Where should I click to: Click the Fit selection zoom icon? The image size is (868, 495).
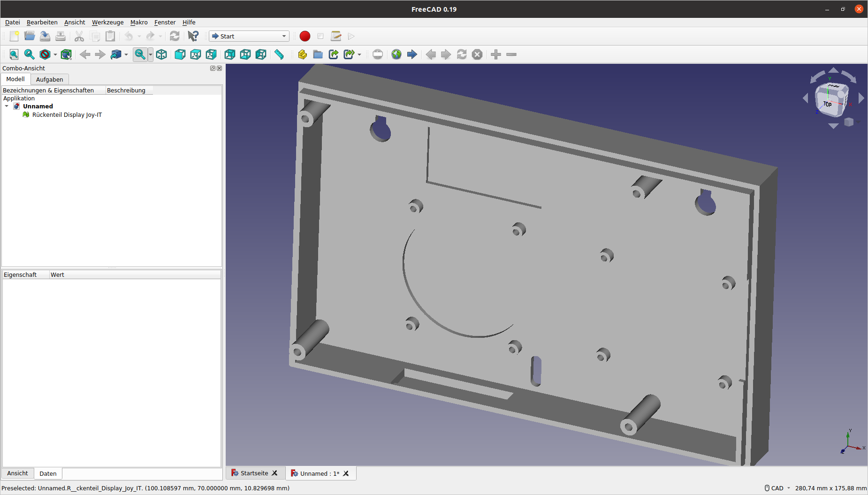[x=30, y=54]
